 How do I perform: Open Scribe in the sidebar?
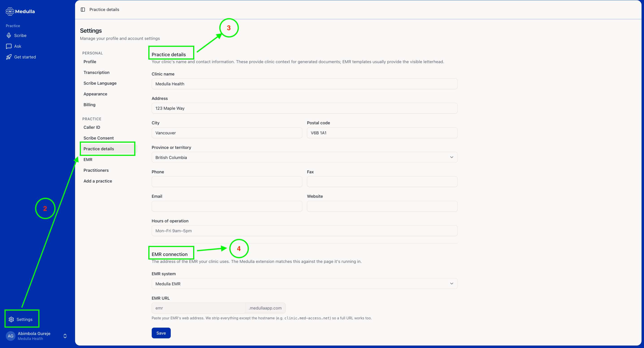point(20,35)
